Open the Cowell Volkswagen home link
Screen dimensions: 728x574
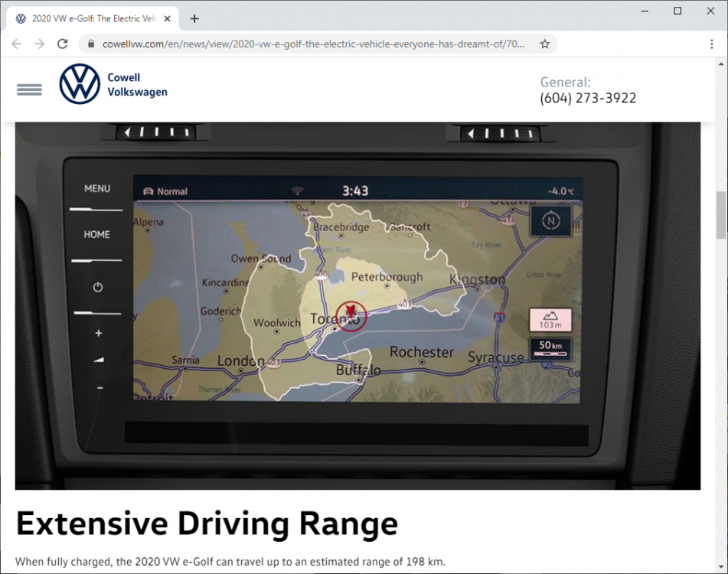click(138, 84)
